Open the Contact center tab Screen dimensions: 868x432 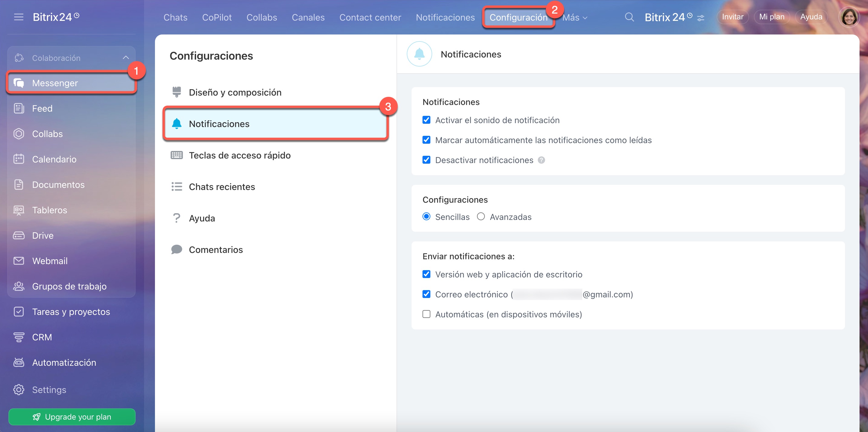(x=370, y=18)
